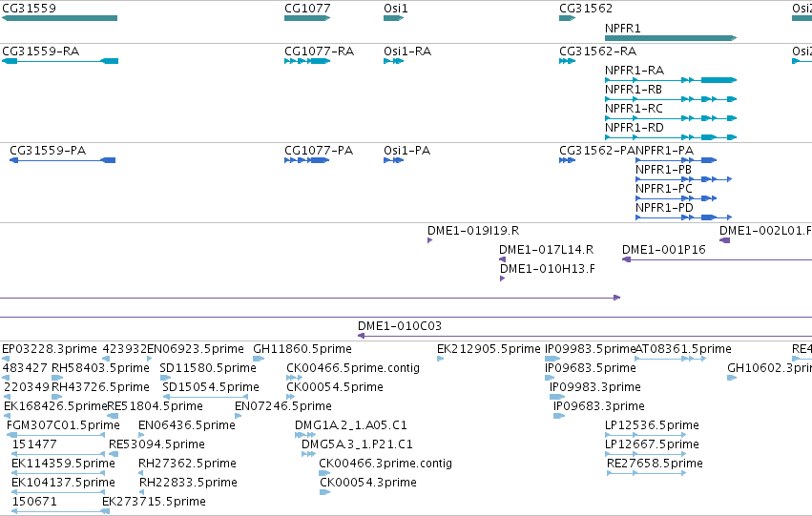
Task: Click the IP09983.5prime EST label
Action: (x=591, y=349)
